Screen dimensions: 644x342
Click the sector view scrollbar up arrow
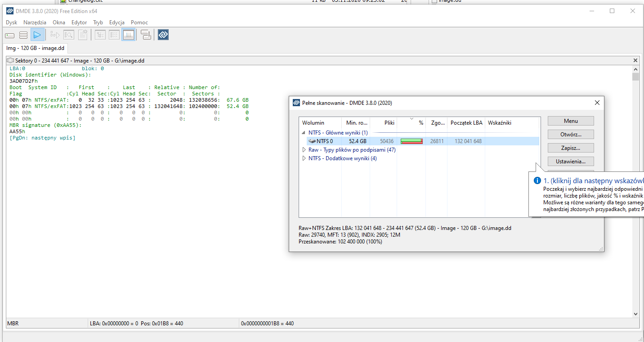coord(635,69)
